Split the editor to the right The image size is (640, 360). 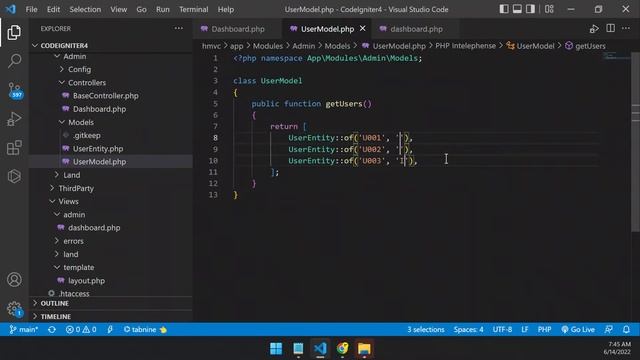tap(611, 28)
